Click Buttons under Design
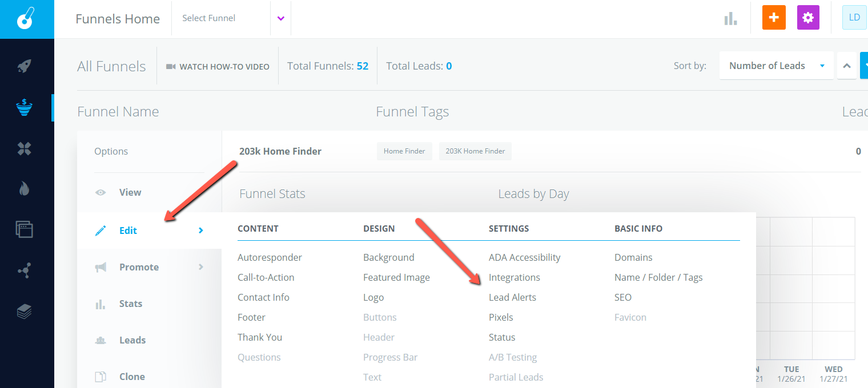 point(380,317)
